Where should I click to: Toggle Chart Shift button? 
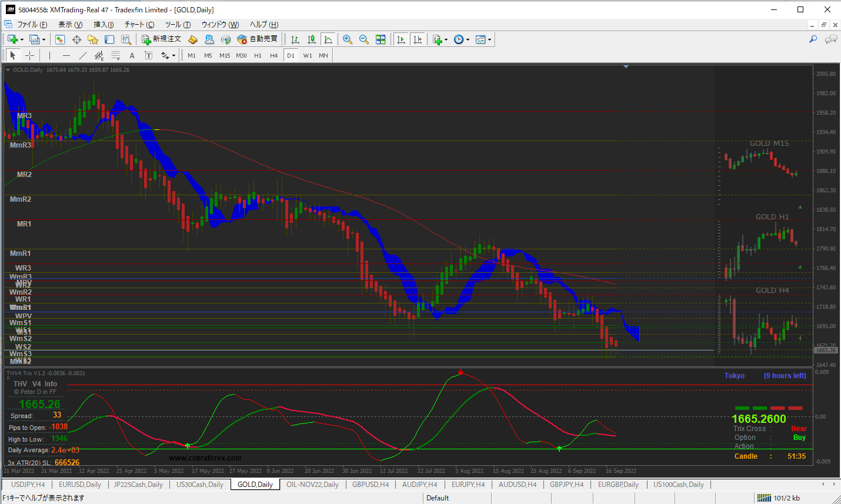(x=418, y=39)
